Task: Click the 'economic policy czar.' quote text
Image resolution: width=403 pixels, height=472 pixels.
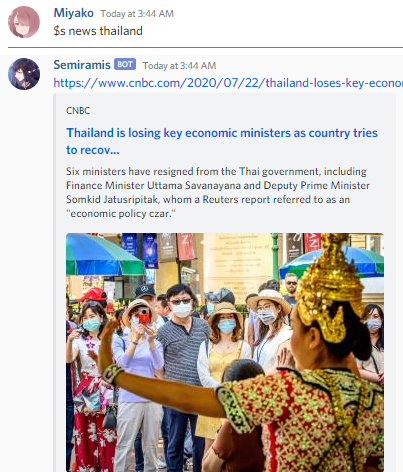Action: coord(121,213)
